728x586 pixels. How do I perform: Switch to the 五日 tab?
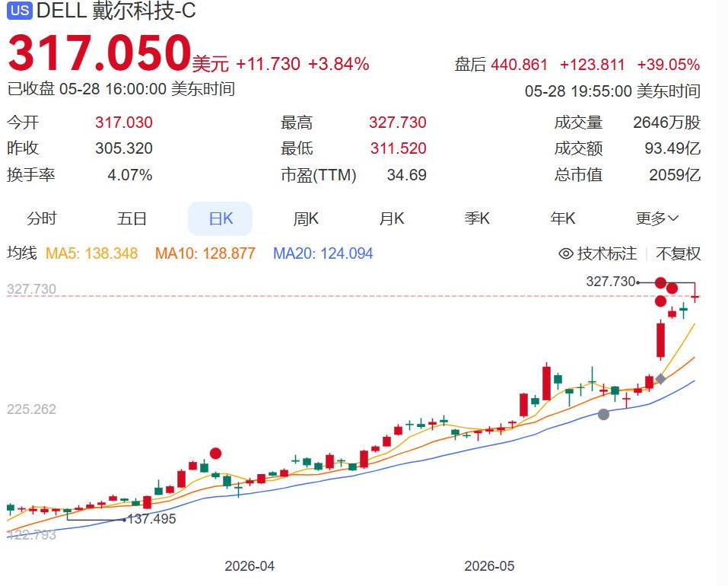[x=132, y=218]
